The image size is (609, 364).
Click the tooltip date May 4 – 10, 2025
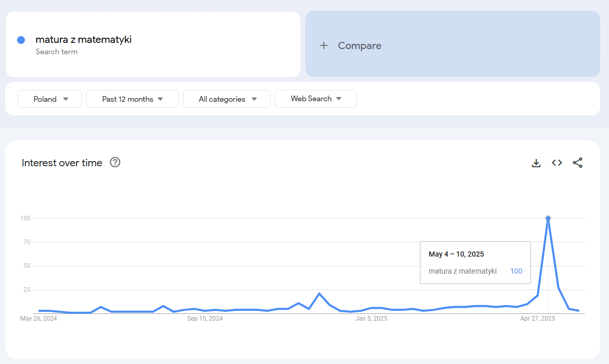pyautogui.click(x=456, y=254)
